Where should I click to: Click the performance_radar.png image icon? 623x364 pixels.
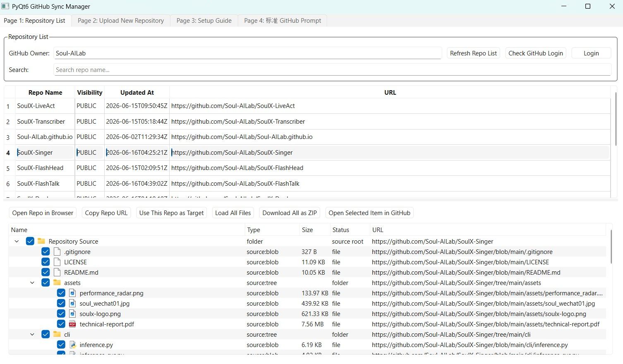[72, 293]
